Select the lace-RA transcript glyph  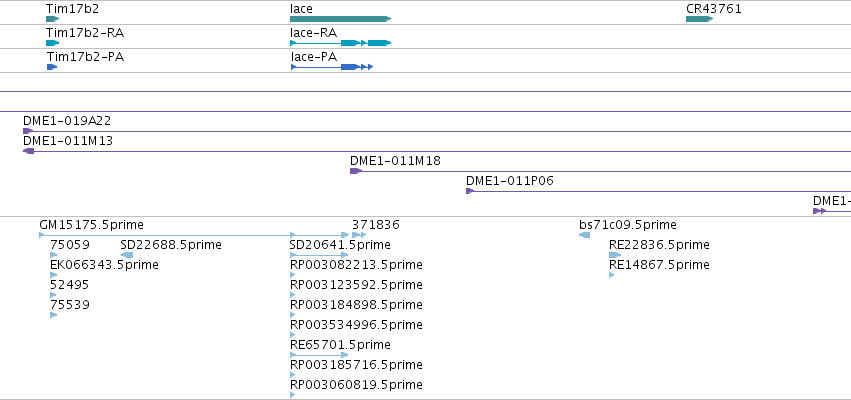pos(340,43)
